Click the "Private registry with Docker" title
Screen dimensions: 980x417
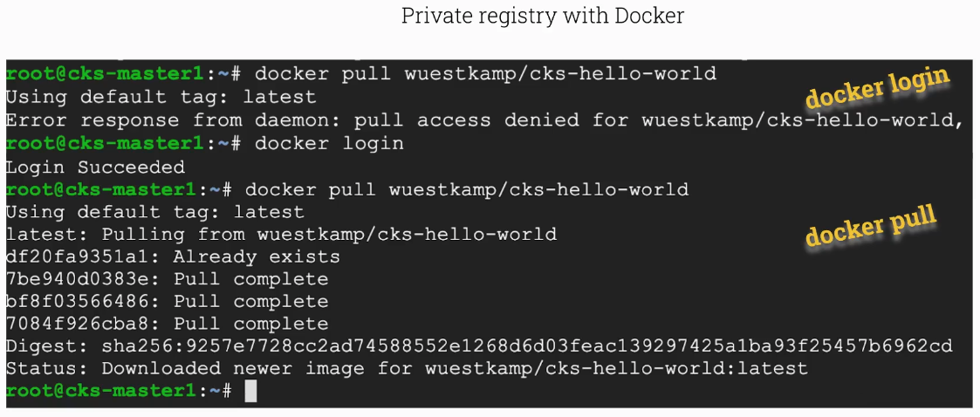(542, 16)
